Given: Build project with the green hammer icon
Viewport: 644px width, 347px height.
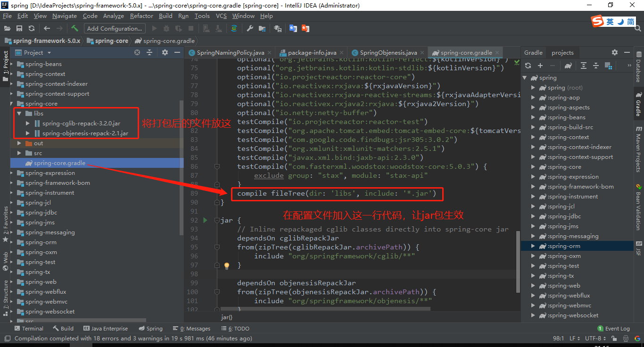Looking at the screenshot, I should [74, 28].
